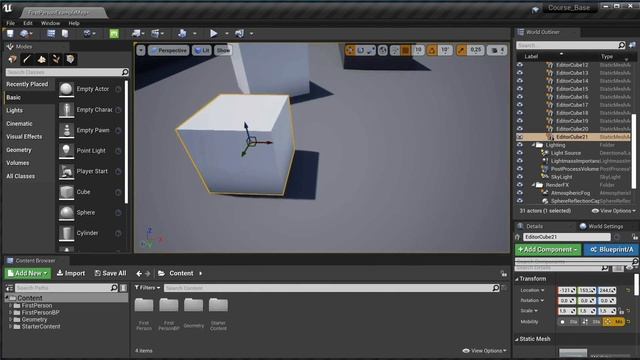Image resolution: width=640 pixels, height=360 pixels.
Task: Select the Geometry category in Modes
Action: (19, 150)
